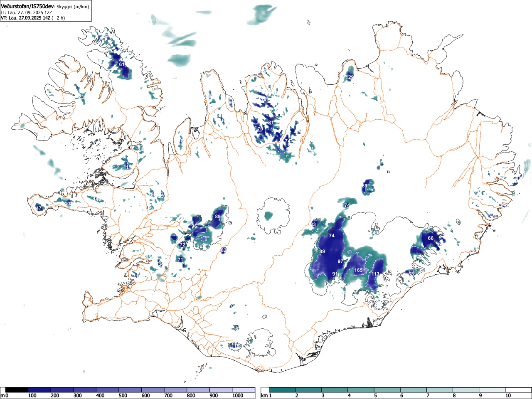Image resolution: width=532 pixels, height=399 pixels.
Task: Click the '81' value in the northern mountains
Action: coord(271,123)
